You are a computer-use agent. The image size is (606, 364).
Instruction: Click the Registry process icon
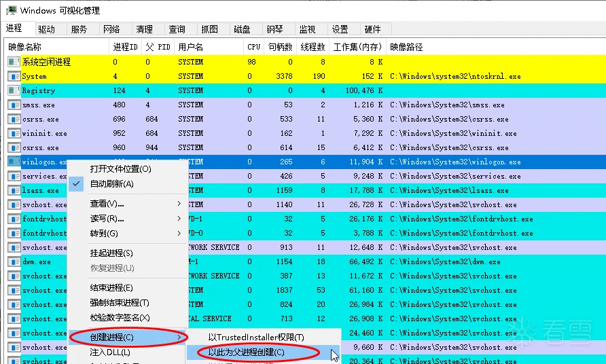[x=14, y=90]
